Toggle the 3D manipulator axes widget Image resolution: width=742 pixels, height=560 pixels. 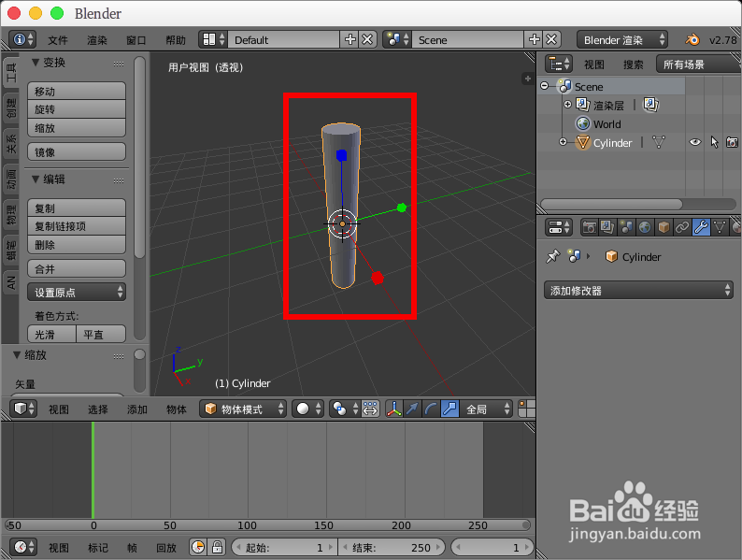pyautogui.click(x=393, y=409)
